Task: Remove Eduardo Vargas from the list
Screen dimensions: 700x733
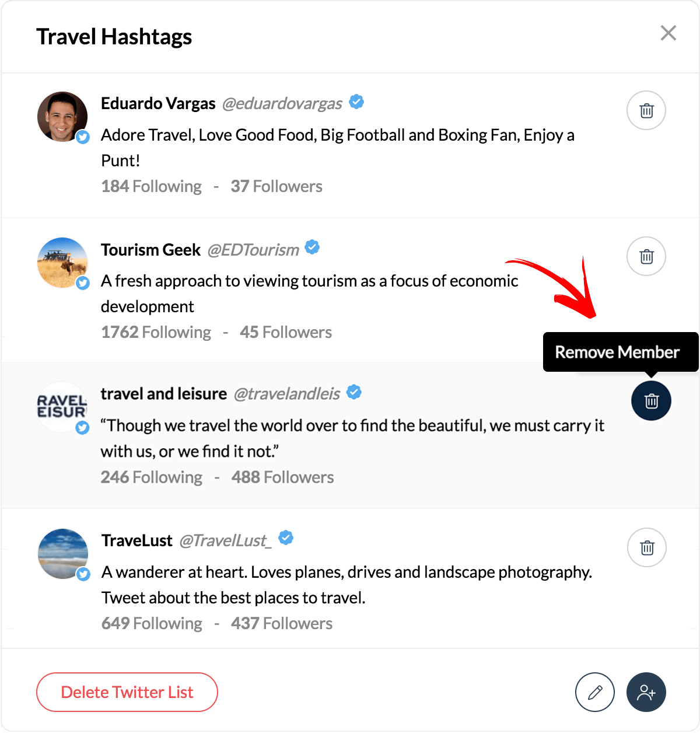Action: [x=646, y=110]
